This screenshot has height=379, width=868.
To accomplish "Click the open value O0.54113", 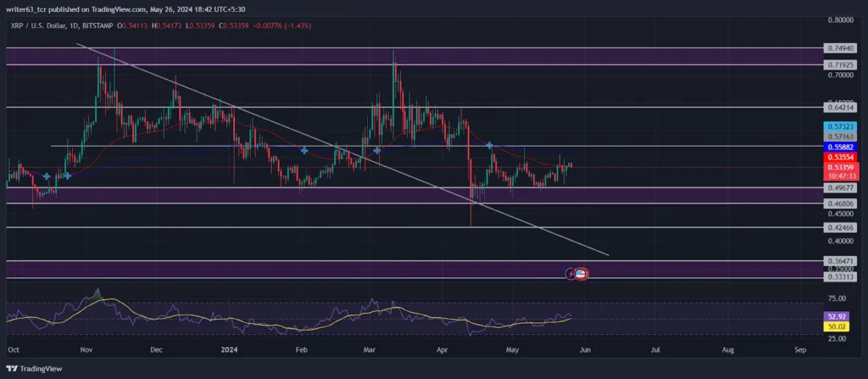I will pyautogui.click(x=133, y=25).
